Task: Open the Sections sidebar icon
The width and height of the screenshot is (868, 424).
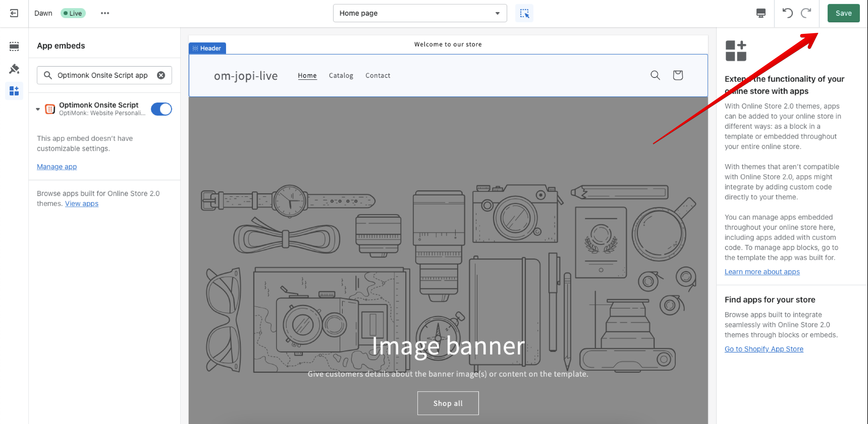Action: pos(14,46)
